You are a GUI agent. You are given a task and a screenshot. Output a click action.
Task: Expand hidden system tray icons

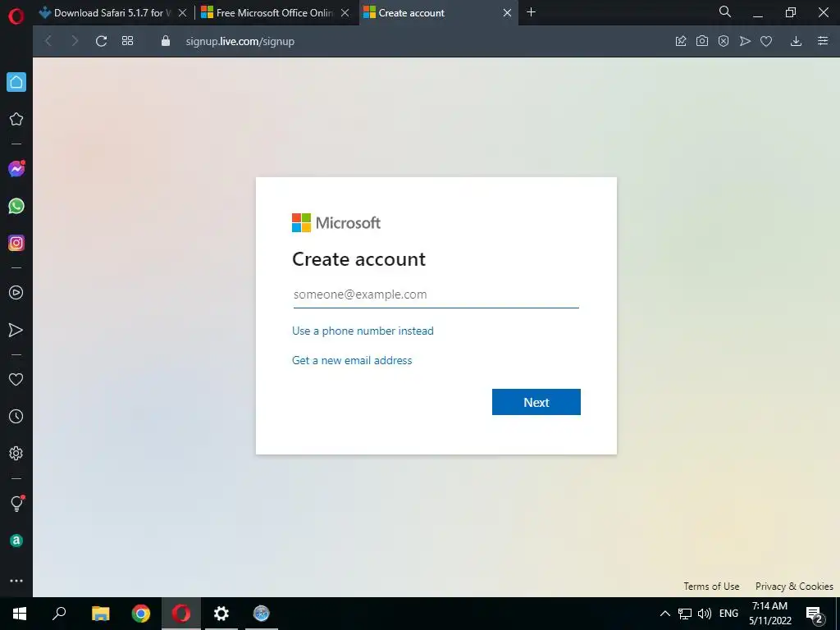(664, 614)
